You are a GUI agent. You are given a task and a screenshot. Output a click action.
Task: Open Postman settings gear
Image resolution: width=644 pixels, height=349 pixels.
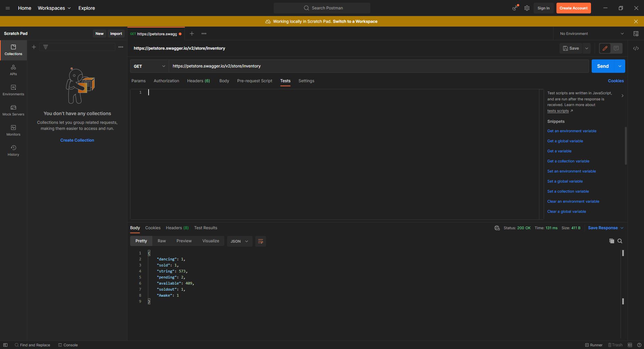pos(527,8)
